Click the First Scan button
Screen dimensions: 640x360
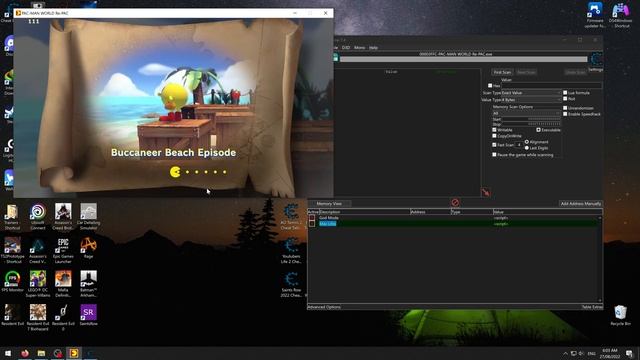click(x=502, y=72)
